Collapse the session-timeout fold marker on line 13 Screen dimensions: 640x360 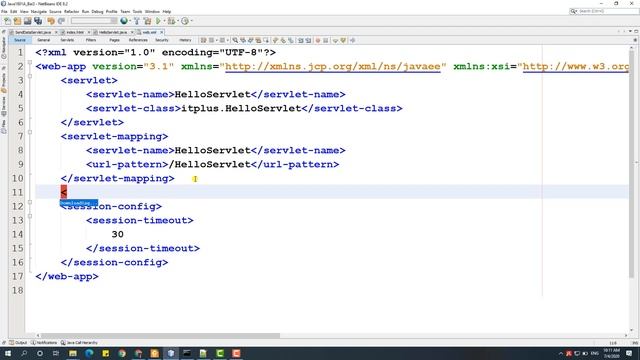pos(30,216)
